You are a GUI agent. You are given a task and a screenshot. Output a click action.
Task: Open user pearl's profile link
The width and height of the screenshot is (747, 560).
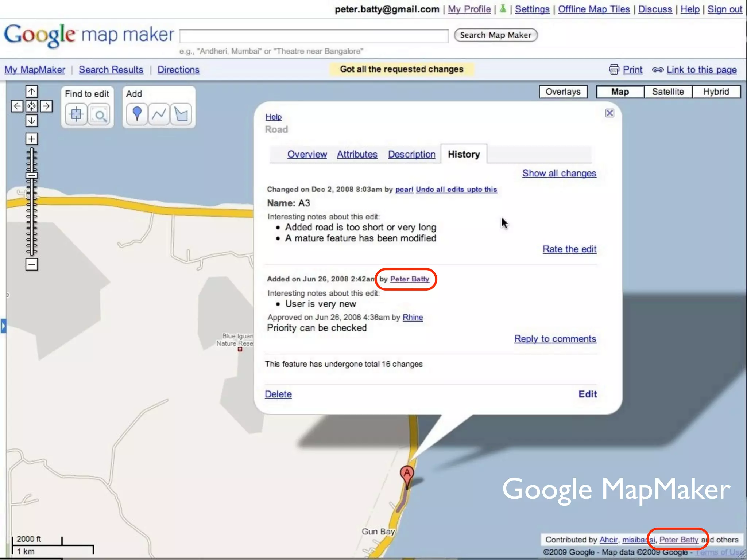(x=404, y=189)
